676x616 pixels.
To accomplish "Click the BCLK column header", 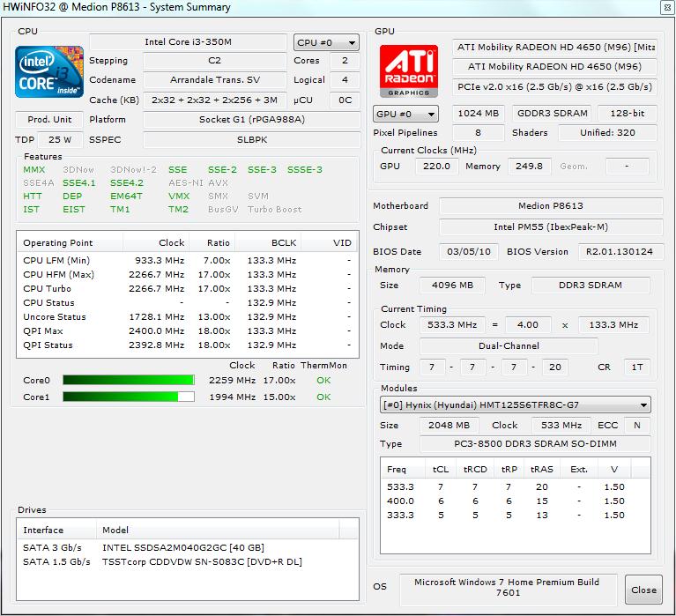I will coord(268,242).
